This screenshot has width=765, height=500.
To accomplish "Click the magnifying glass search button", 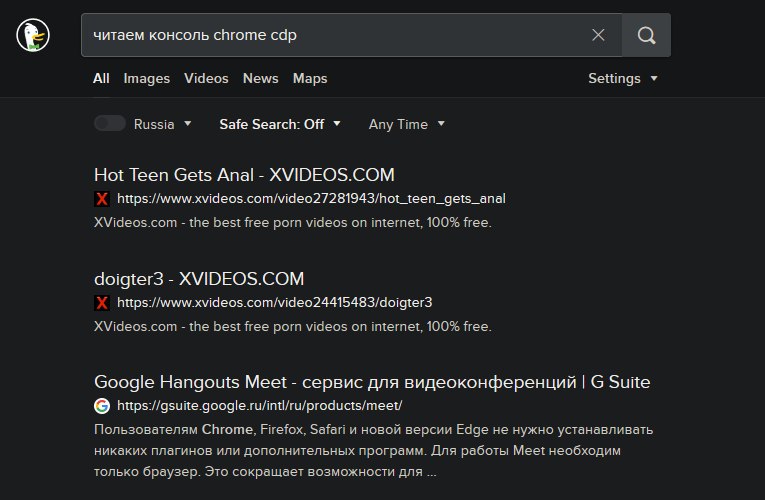I will pos(646,35).
